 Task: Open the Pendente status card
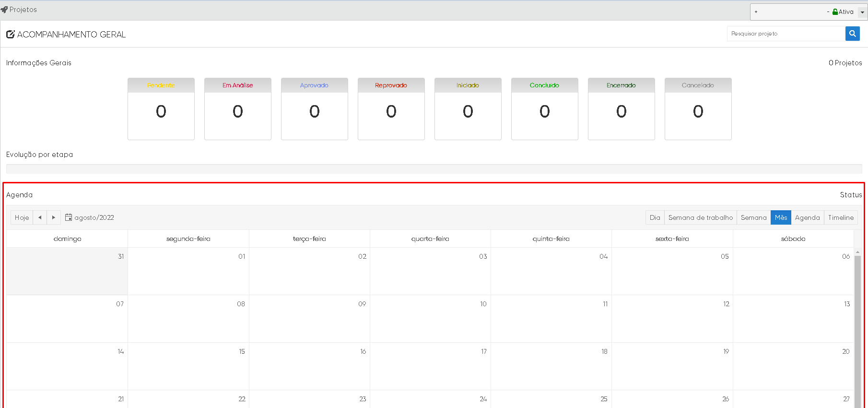click(x=161, y=109)
